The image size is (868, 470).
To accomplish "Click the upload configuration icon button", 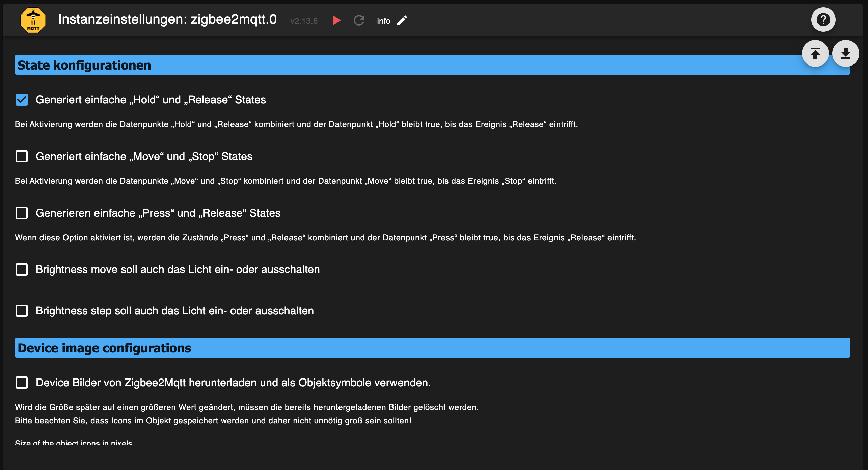I will (815, 53).
